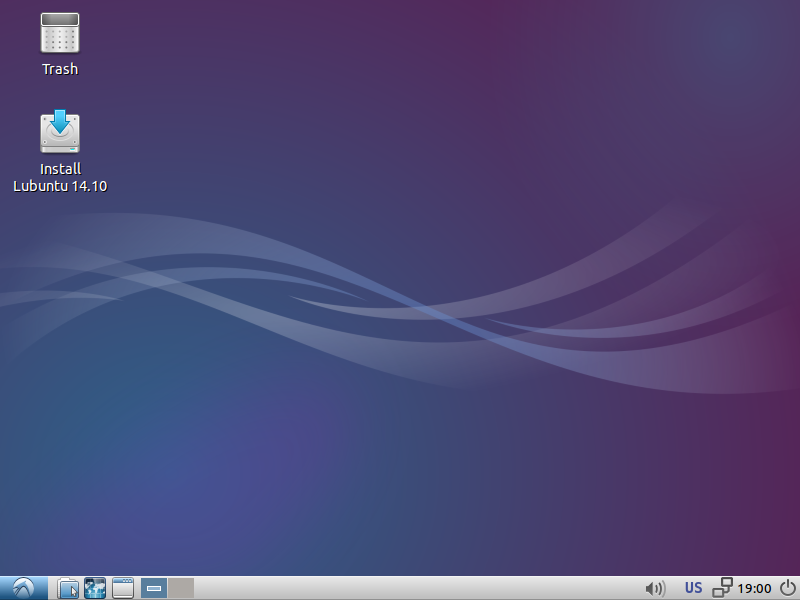Click the 19:00 clock in the panel
This screenshot has width=800, height=600.
[x=754, y=588]
